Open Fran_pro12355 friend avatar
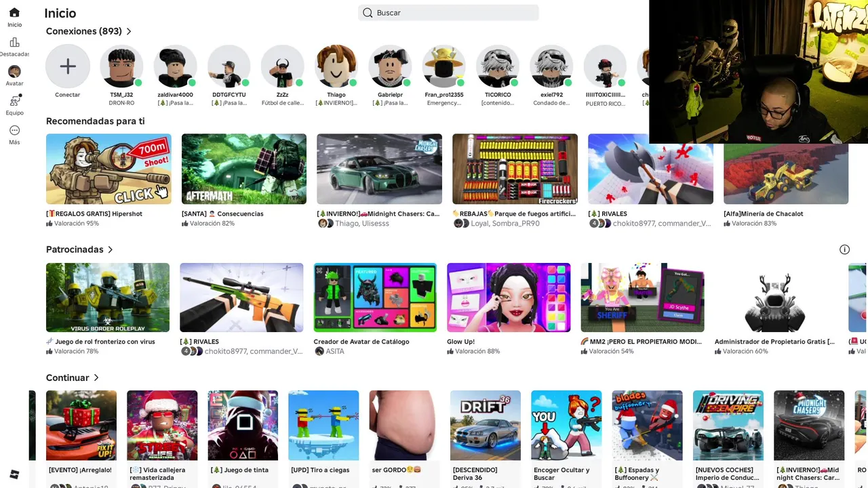The width and height of the screenshot is (868, 488). coord(443,66)
